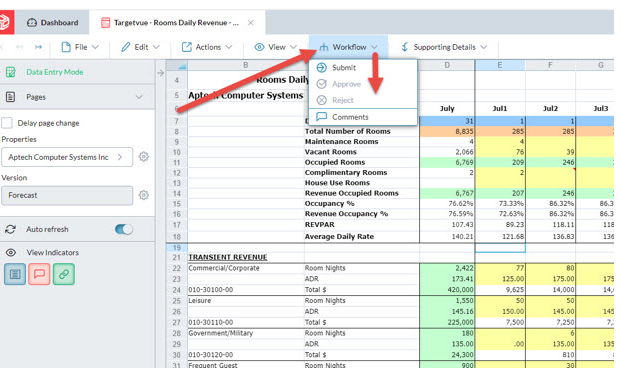620x388 pixels.
Task: Choose Submit from Workflow menu
Action: 363,68
